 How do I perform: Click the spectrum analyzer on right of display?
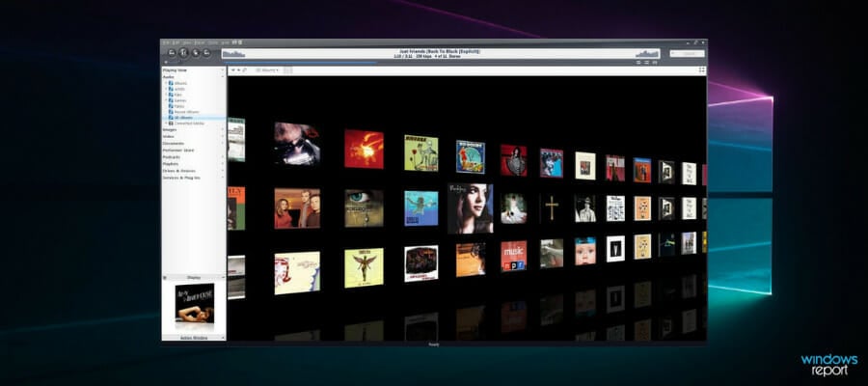[x=647, y=54]
